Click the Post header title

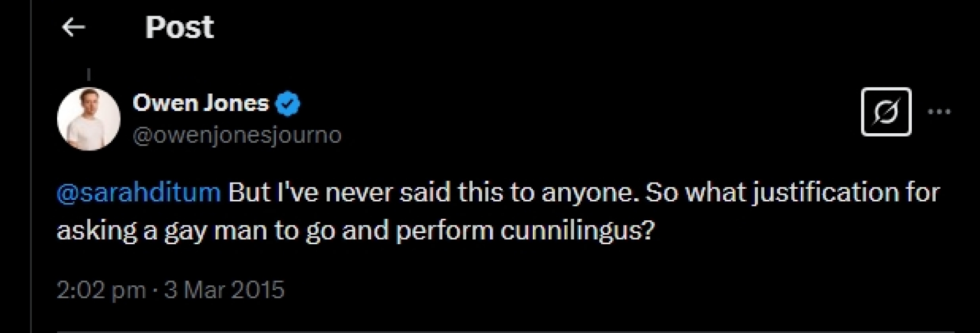(179, 27)
